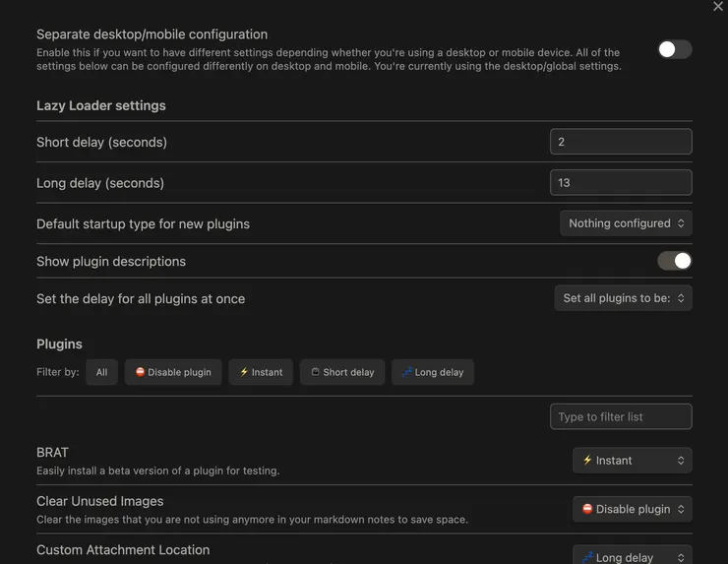Click the Short delay seconds field
Screen dimensions: 728x564
tap(621, 142)
